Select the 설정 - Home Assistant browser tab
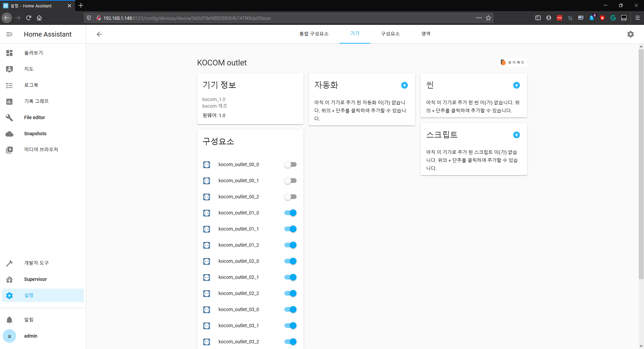This screenshot has width=644, height=349. point(37,6)
